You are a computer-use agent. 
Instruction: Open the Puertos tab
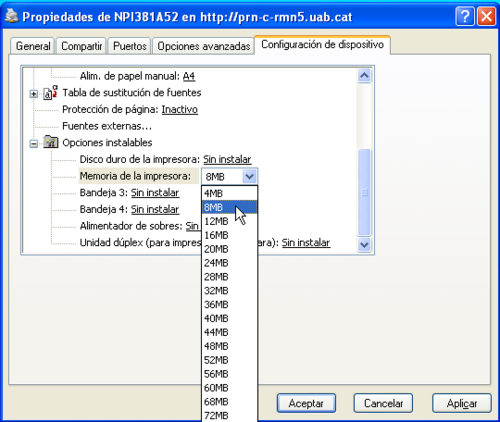click(130, 46)
